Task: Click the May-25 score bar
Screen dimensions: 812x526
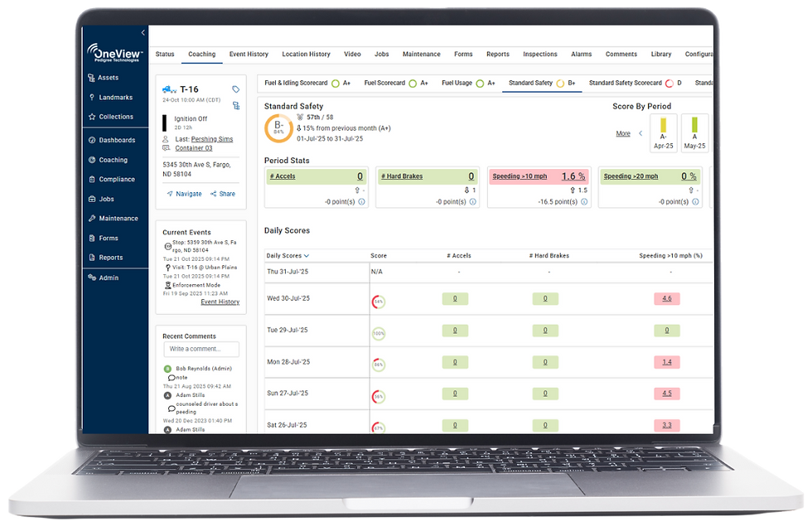Action: (x=694, y=125)
